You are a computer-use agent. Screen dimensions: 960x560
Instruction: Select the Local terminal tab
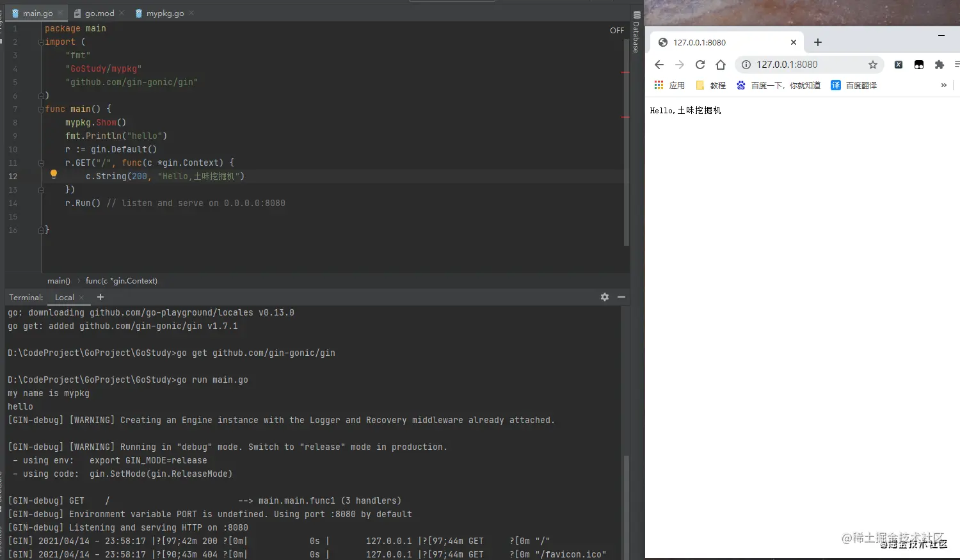click(x=65, y=297)
